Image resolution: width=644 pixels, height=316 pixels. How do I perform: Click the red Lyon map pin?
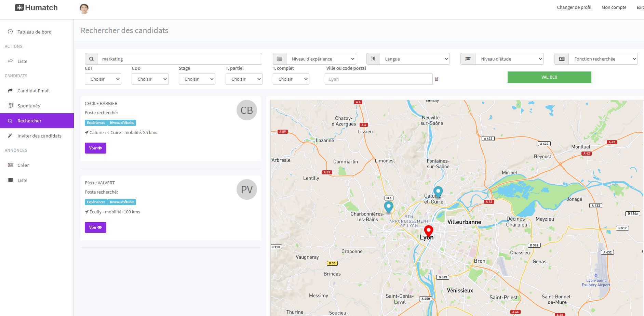click(428, 231)
